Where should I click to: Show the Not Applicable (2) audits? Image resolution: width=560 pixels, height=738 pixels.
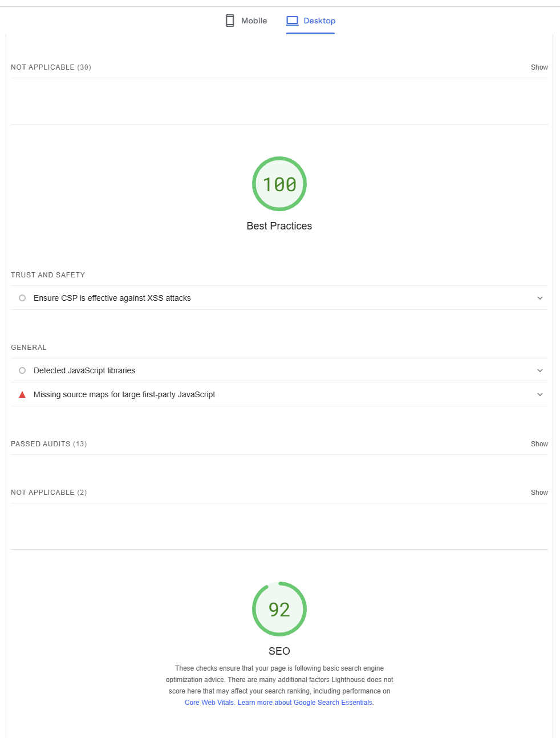coord(539,493)
